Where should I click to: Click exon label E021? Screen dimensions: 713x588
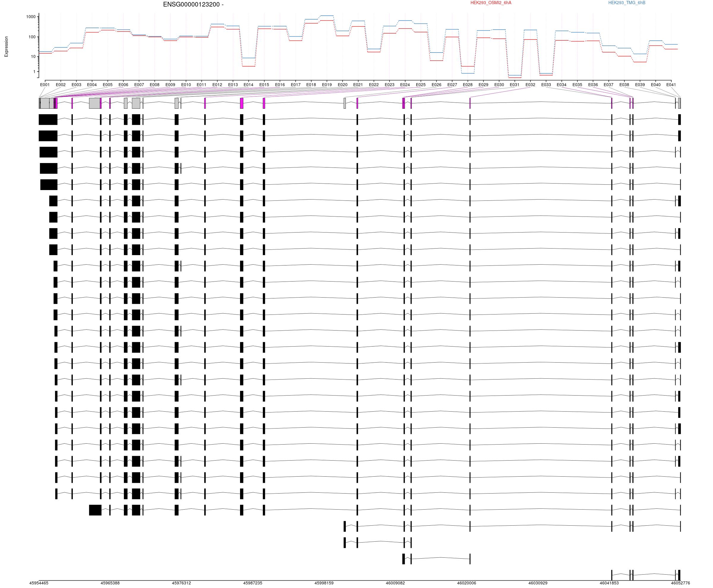click(358, 85)
